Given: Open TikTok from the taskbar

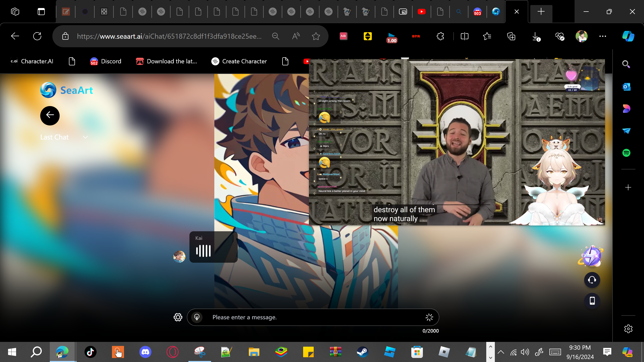Looking at the screenshot, I should point(91,352).
